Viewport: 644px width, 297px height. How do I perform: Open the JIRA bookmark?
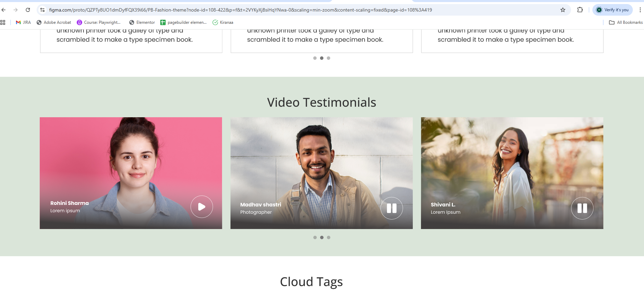click(x=23, y=22)
